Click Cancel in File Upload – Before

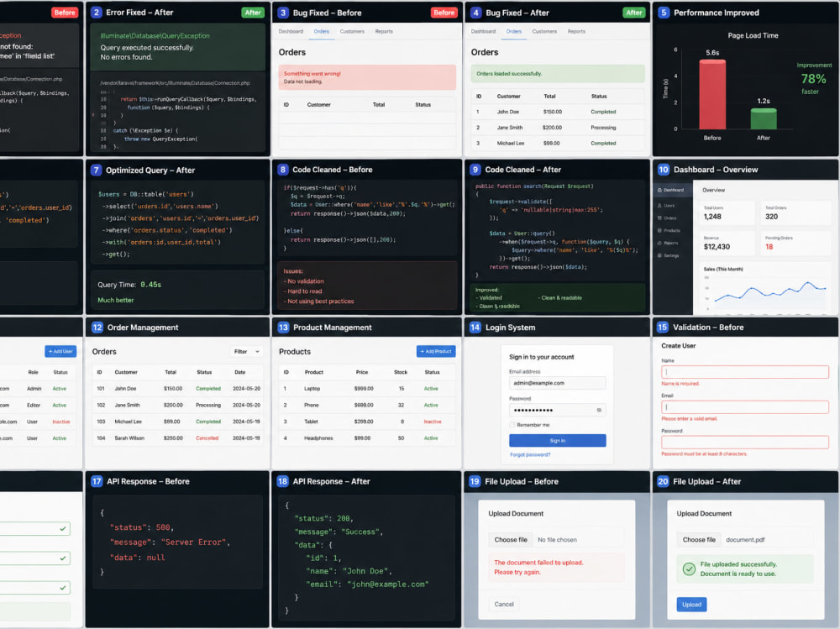(504, 605)
